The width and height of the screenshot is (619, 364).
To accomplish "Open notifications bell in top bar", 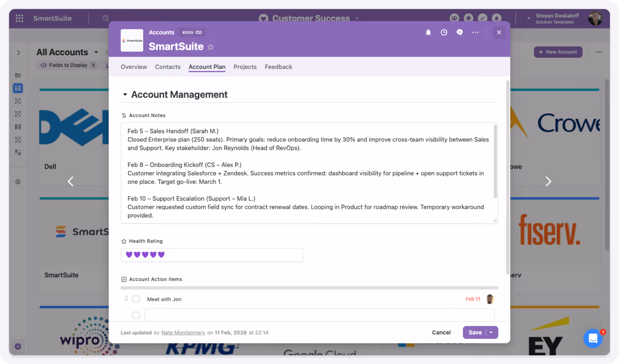I will coord(496,18).
